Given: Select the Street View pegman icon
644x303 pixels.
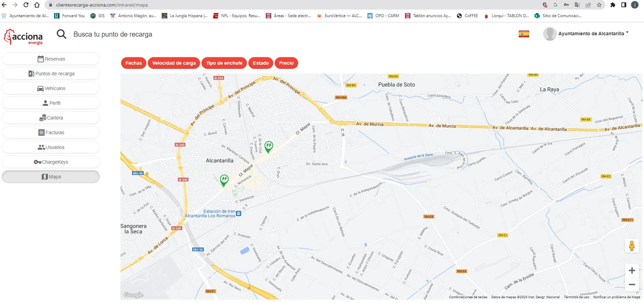Looking at the screenshot, I should [x=632, y=246].
